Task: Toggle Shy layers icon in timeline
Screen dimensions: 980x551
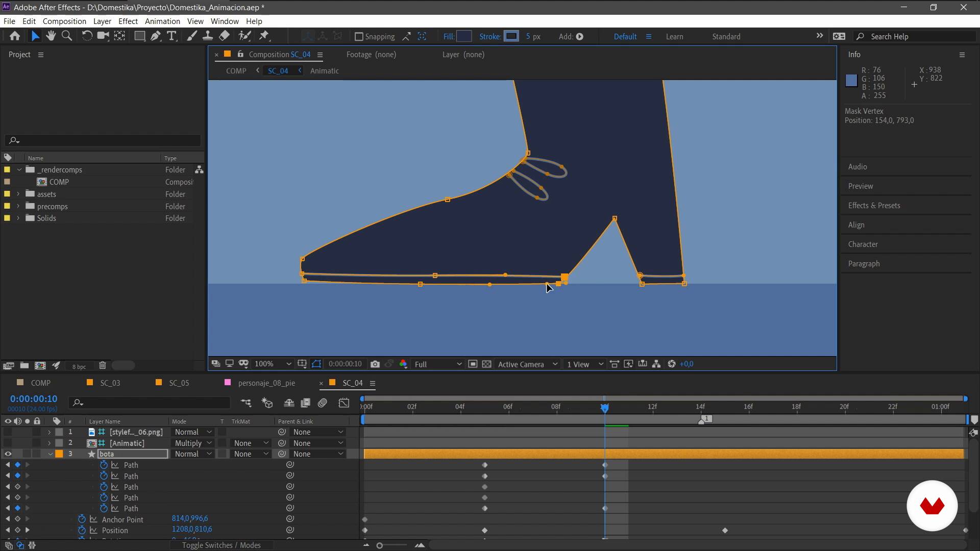Action: [x=289, y=403]
